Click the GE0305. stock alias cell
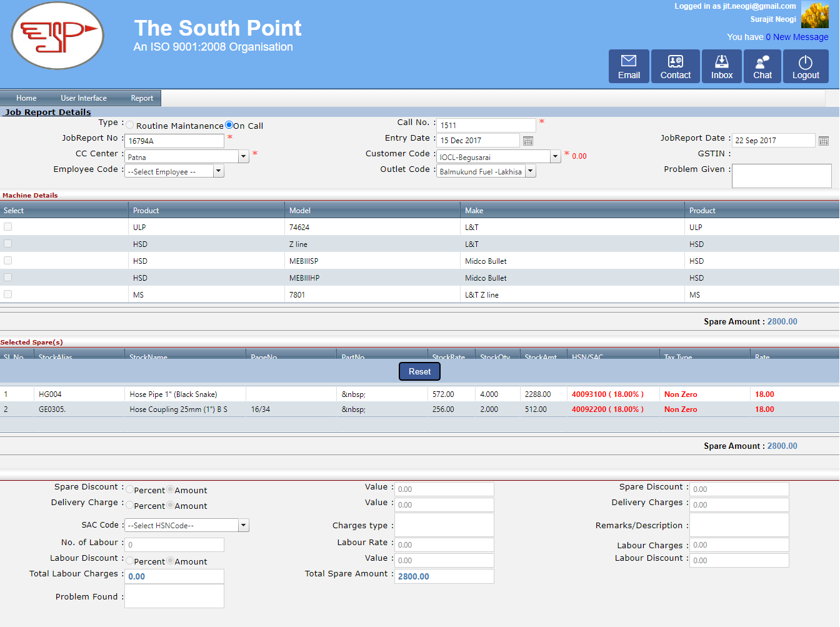The width and height of the screenshot is (840, 627). tap(79, 409)
